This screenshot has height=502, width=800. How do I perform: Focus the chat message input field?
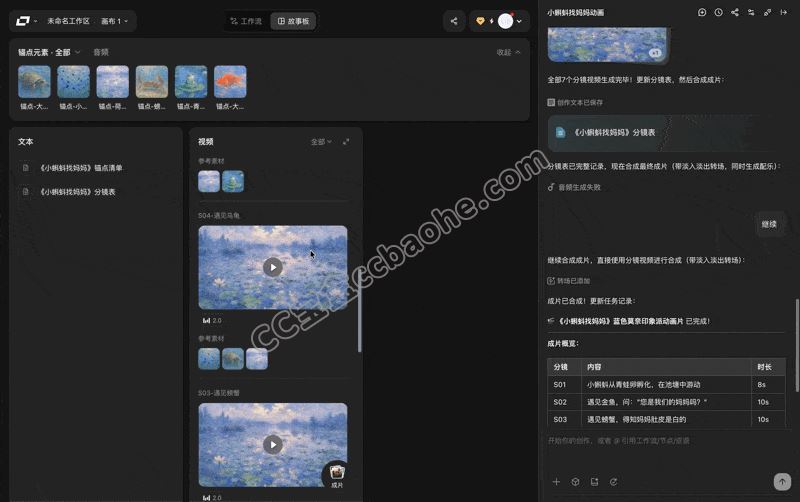tap(666, 440)
